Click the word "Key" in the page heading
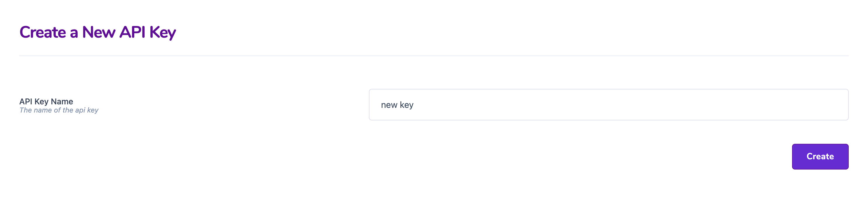Viewport: 868px width, 197px height. tap(162, 33)
